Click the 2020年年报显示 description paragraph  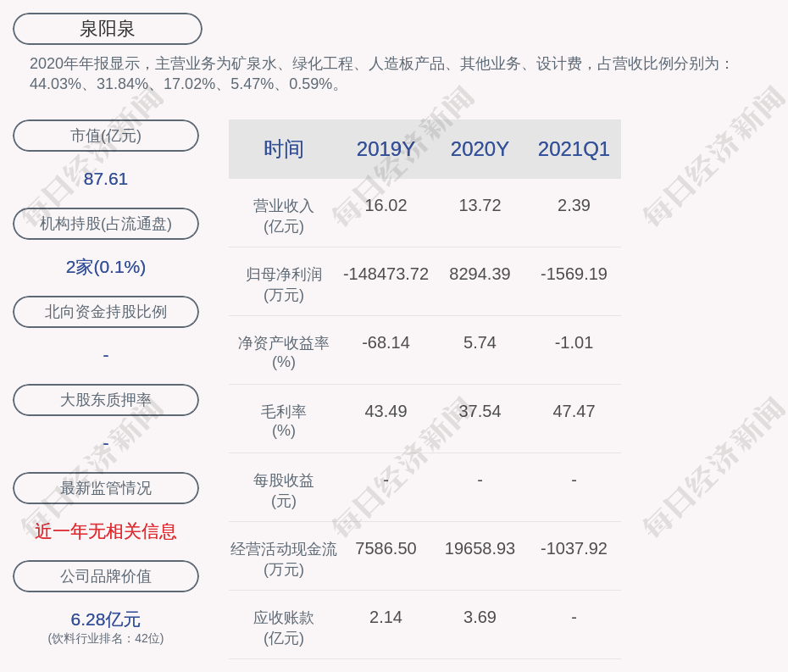point(380,74)
